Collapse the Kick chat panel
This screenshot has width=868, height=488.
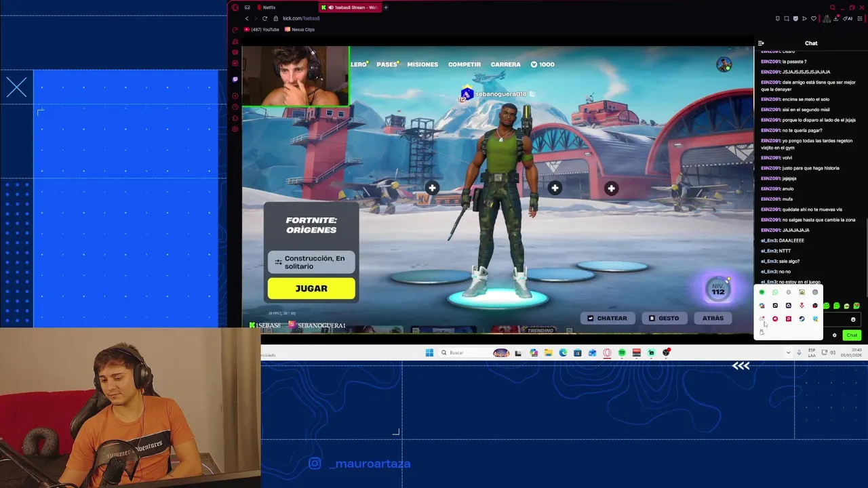point(761,43)
